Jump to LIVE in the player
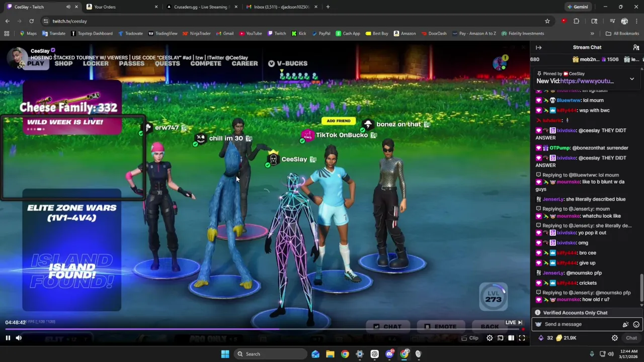The image size is (644, 362). pyautogui.click(x=514, y=323)
